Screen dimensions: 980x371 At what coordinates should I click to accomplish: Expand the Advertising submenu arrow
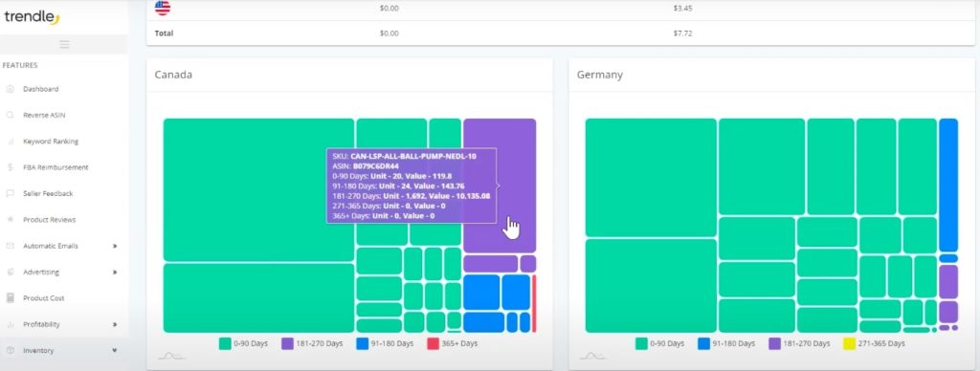[115, 273]
